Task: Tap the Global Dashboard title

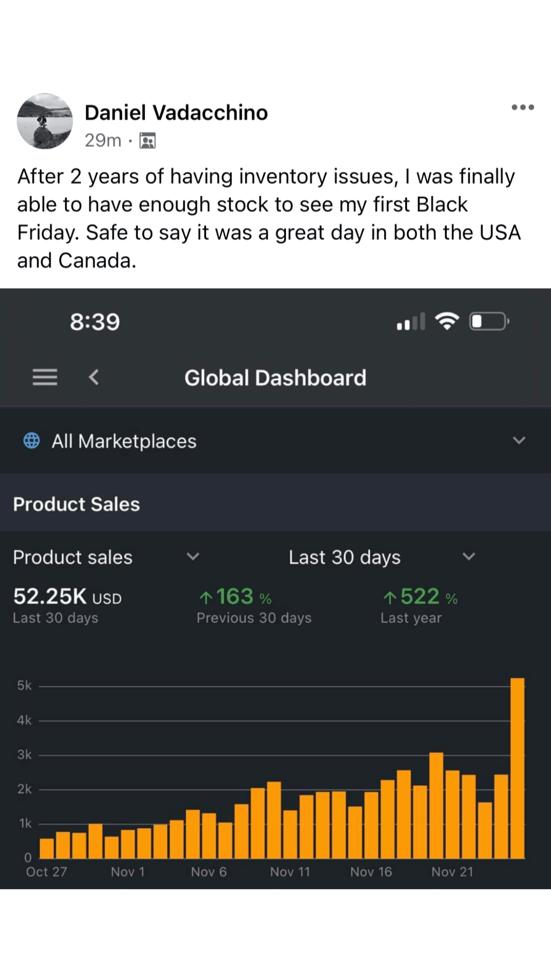Action: [275, 378]
